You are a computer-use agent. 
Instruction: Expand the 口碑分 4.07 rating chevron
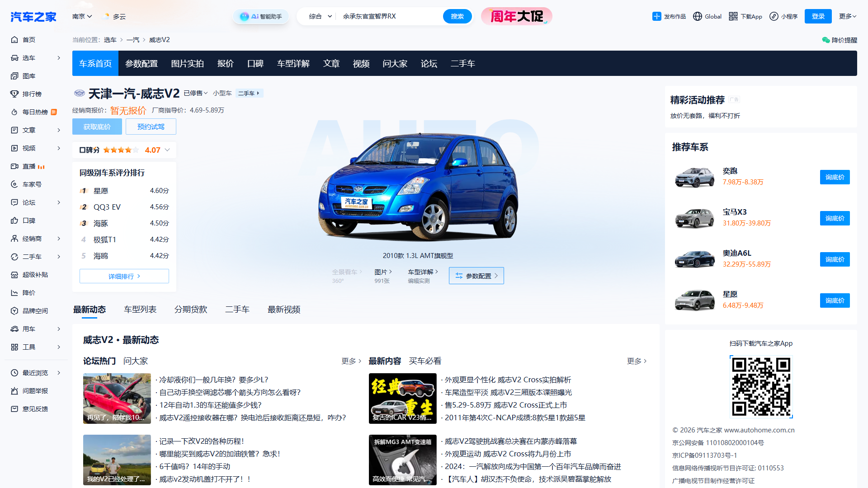click(167, 150)
